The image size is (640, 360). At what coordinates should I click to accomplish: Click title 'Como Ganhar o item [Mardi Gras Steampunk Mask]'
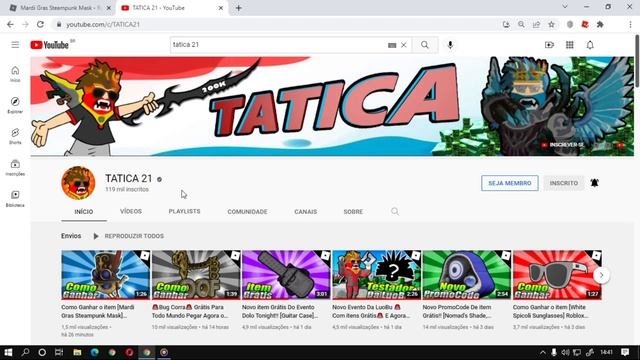point(98,311)
